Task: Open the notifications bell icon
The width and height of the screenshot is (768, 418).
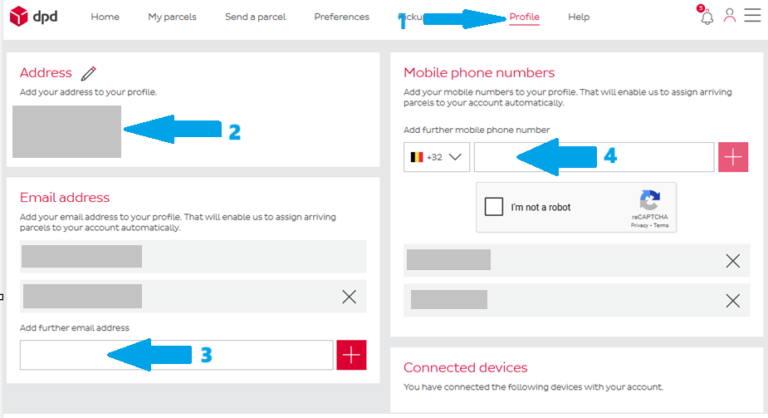Action: (x=707, y=16)
